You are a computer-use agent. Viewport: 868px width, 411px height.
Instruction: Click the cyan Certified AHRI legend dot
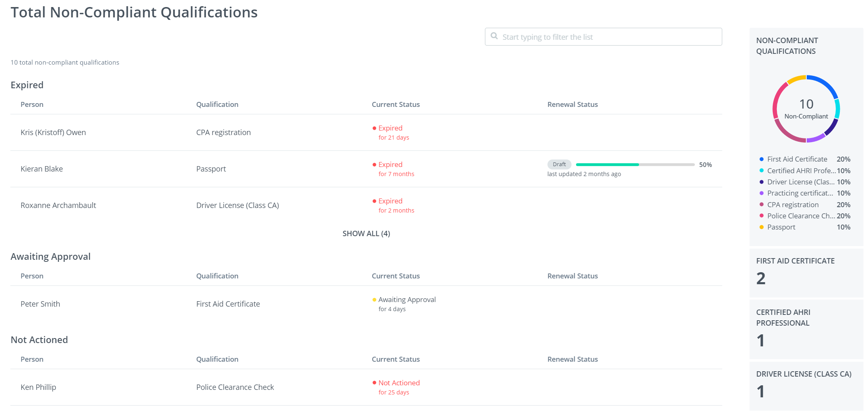[761, 171]
